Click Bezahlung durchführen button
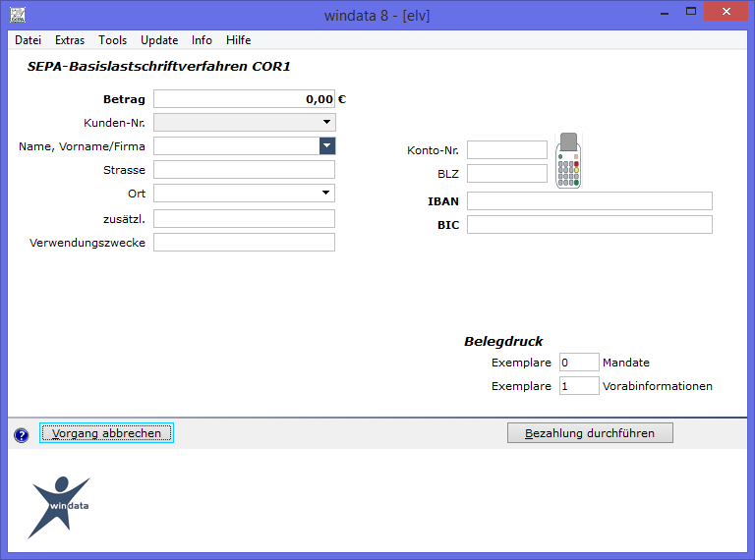The image size is (755, 560). coord(590,433)
